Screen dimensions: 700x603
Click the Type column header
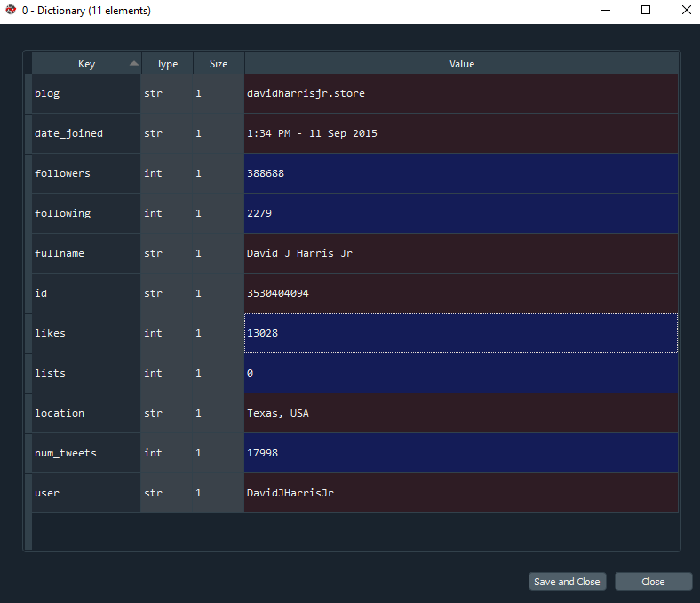coord(167,63)
